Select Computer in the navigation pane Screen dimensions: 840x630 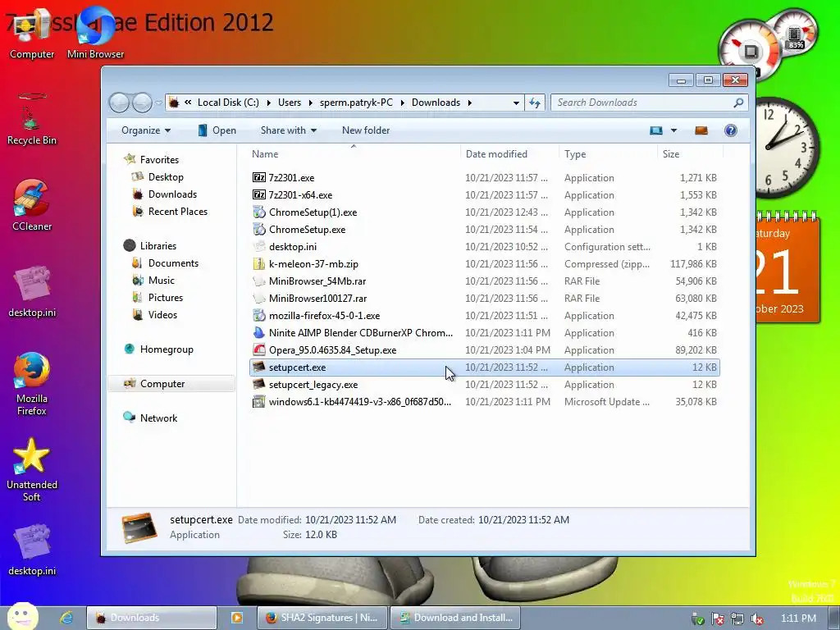(171, 384)
